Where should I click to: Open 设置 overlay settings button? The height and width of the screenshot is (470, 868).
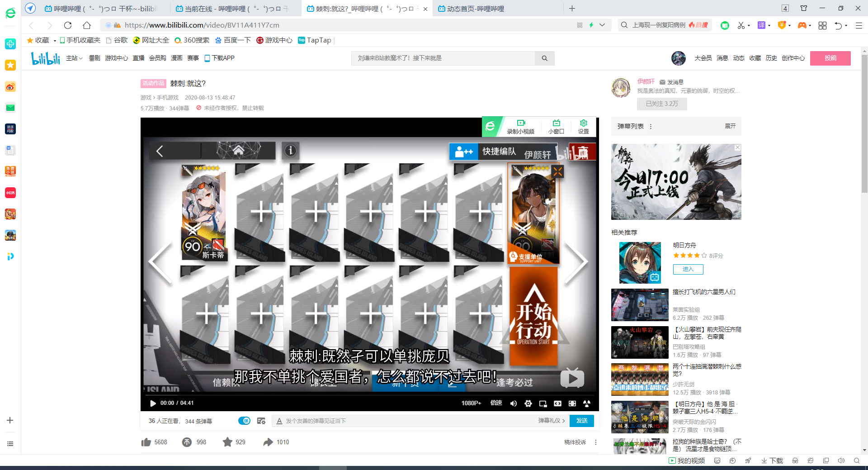pos(583,127)
